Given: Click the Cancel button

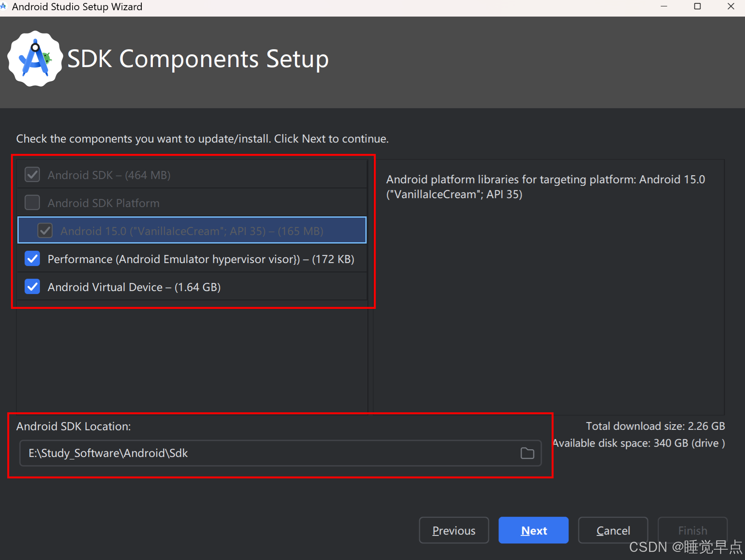Looking at the screenshot, I should (x=613, y=530).
